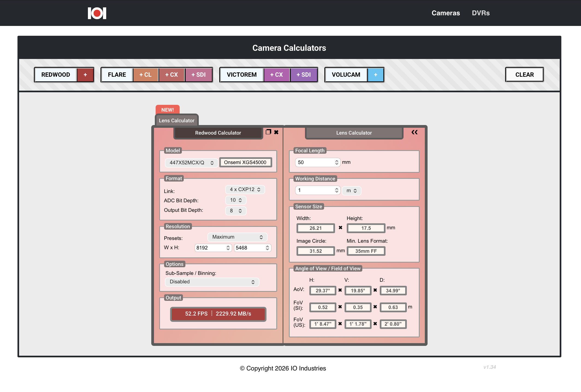Image resolution: width=581 pixels, height=392 pixels.
Task: Add a Redwood calculator with the plus button
Action: click(85, 75)
